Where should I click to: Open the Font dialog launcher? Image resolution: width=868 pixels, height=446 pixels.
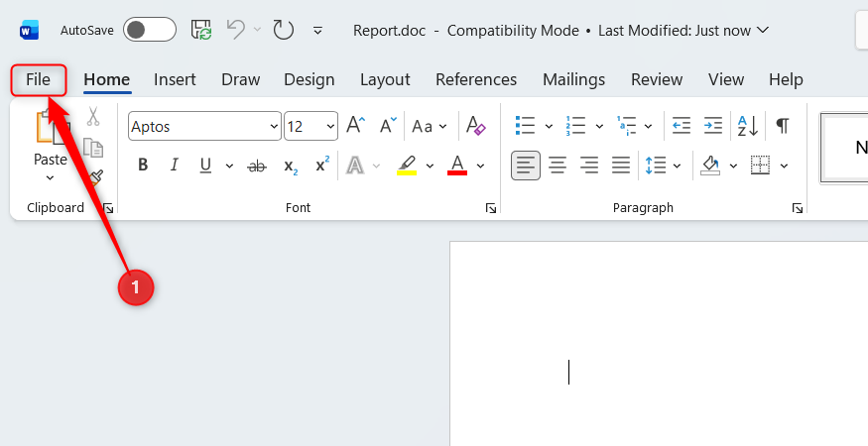click(x=491, y=208)
